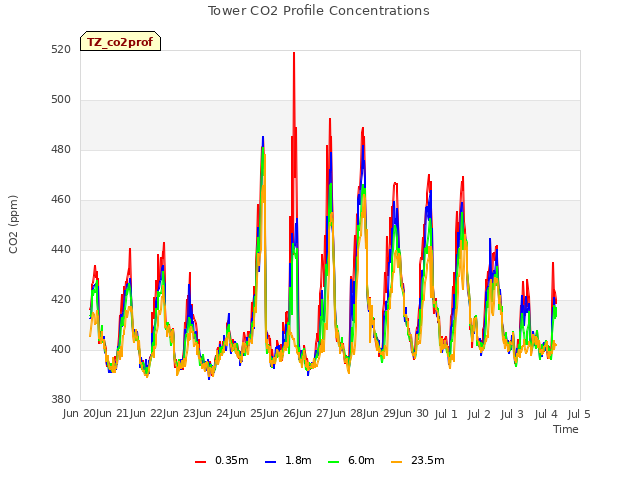Click the Jun 23 x-axis tick label
The image size is (640, 480).
coord(180,414)
